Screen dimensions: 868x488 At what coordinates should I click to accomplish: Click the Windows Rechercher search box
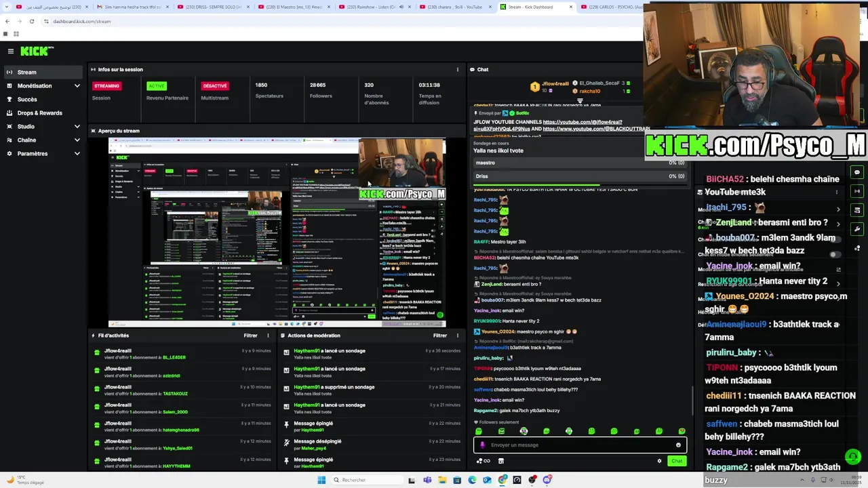tap(366, 480)
